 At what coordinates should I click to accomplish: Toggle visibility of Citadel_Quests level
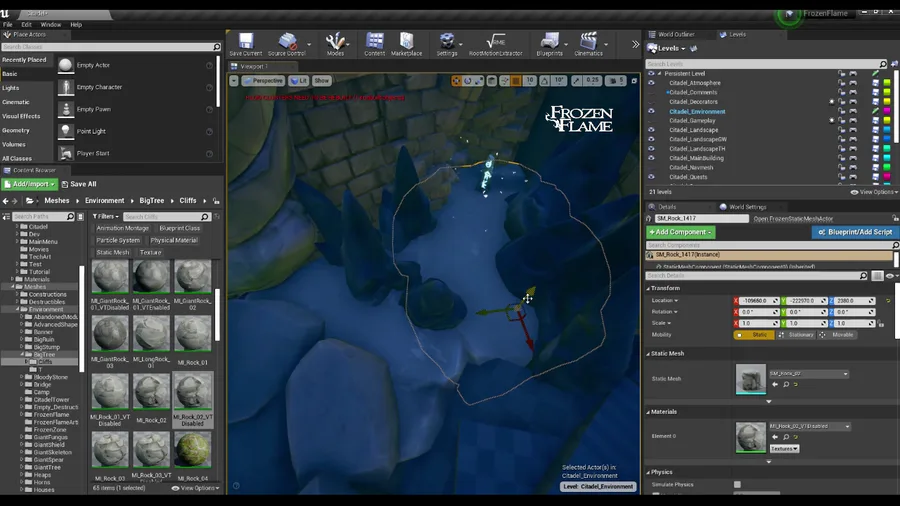[x=651, y=177]
